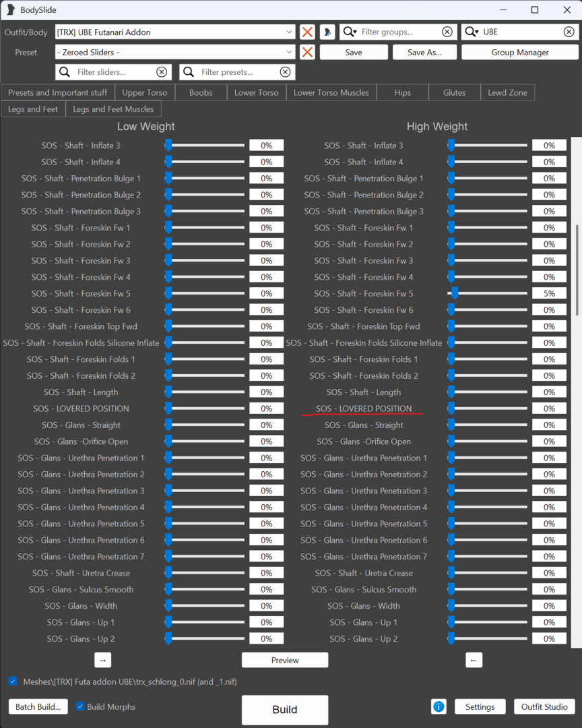Image resolution: width=582 pixels, height=728 pixels.
Task: Click low weight Shaft Length percent box
Action: point(266,392)
